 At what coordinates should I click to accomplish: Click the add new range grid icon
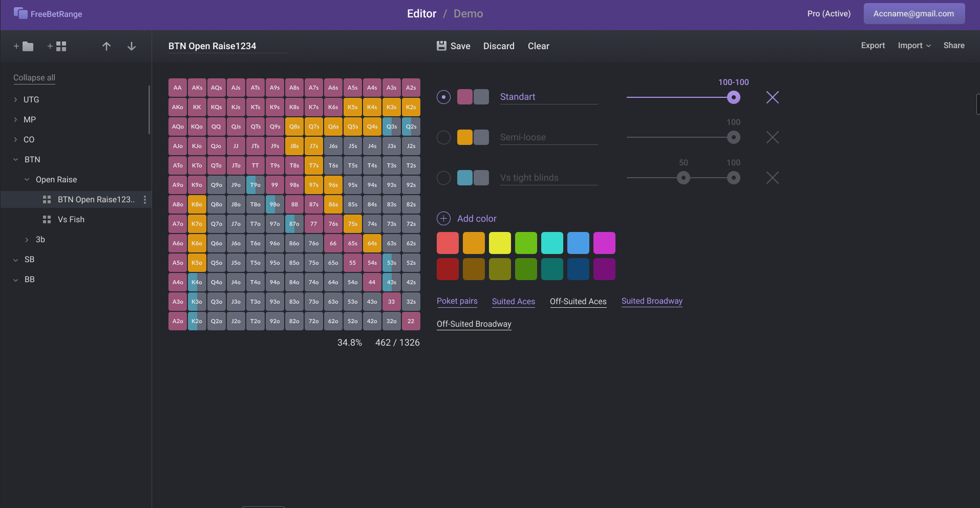[57, 46]
